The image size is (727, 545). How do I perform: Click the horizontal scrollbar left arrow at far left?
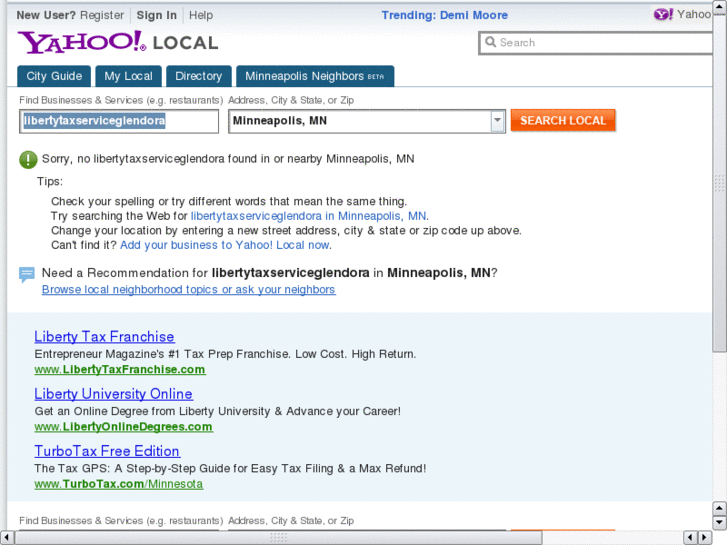point(6,538)
